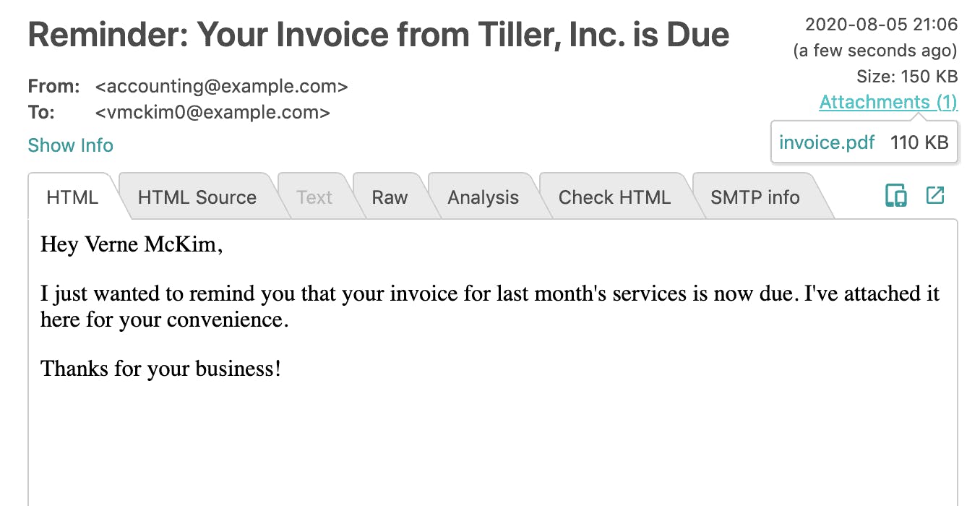Click the email subject heading
Screen dimensions: 980x506
tap(379, 35)
